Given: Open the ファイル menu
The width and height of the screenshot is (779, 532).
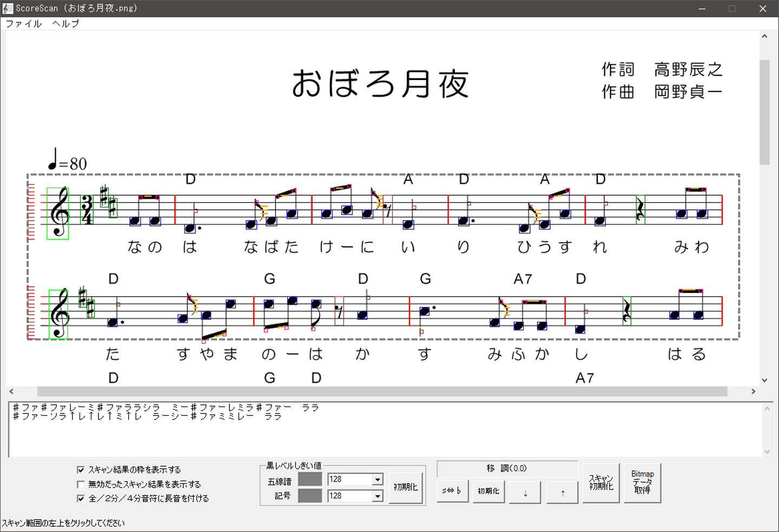Looking at the screenshot, I should (24, 24).
